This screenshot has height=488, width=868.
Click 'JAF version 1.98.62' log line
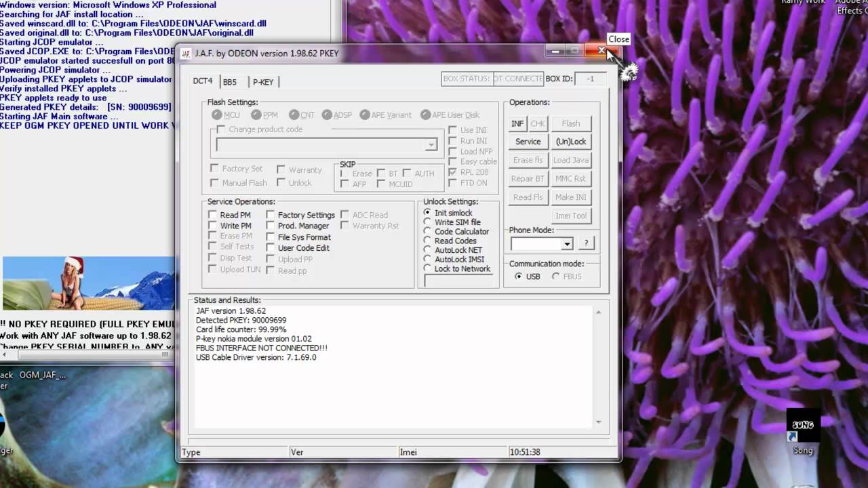(231, 311)
